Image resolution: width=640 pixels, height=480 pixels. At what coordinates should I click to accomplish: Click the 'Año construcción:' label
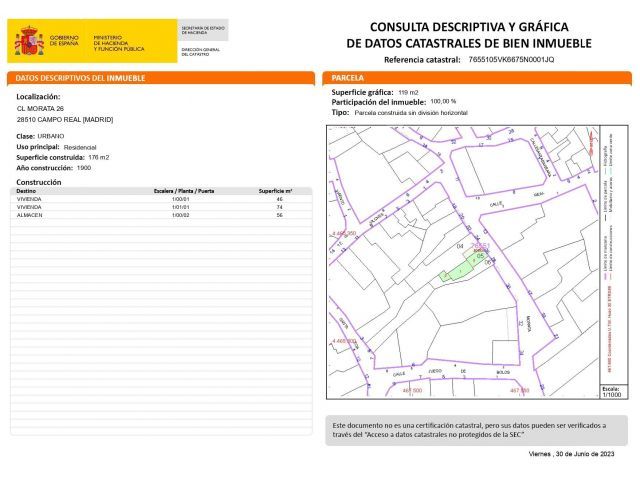tap(44, 168)
